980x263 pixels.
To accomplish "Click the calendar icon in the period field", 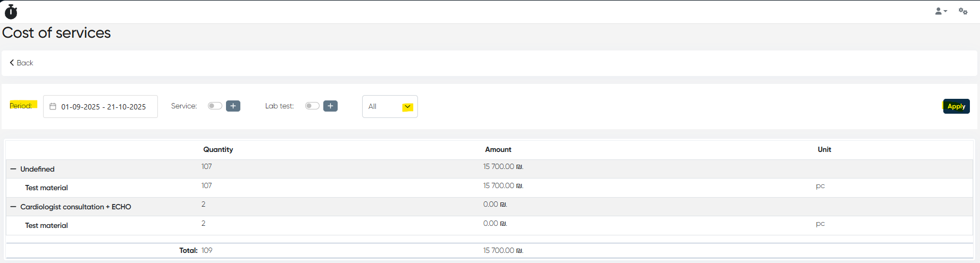I will (x=53, y=106).
